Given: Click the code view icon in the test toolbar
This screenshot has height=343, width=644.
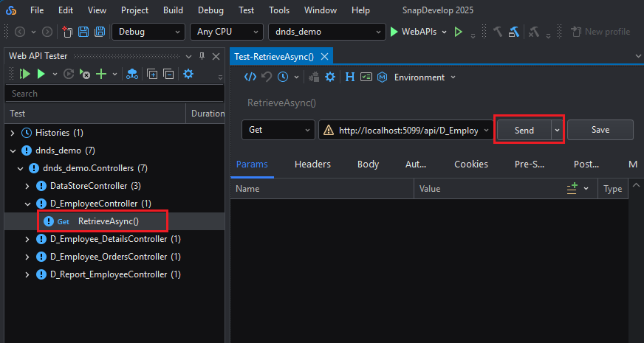Looking at the screenshot, I should tap(250, 77).
